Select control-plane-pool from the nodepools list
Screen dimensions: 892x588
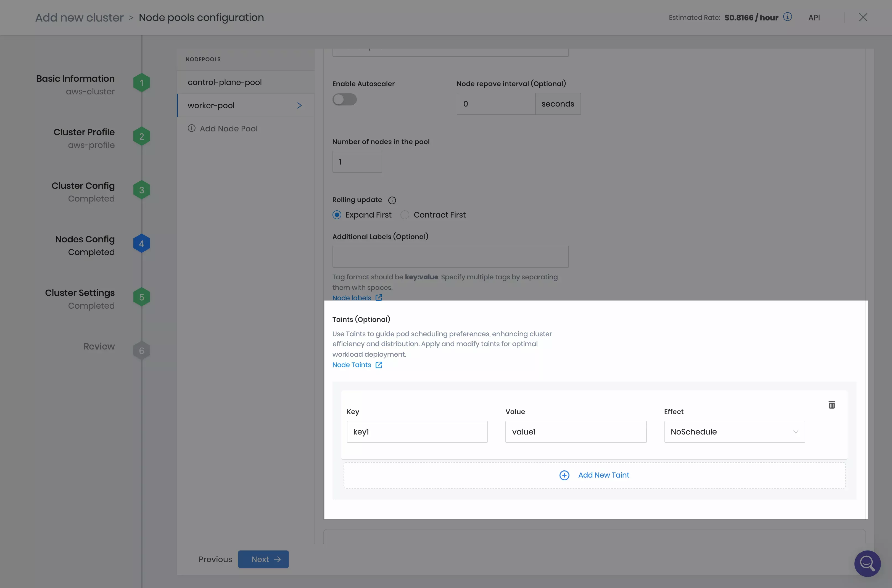tap(224, 82)
